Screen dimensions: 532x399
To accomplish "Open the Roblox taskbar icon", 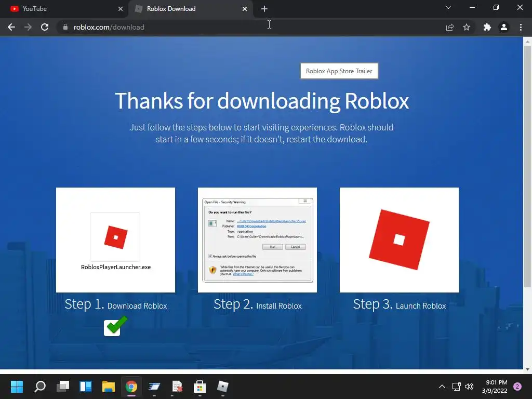I will pos(222,387).
